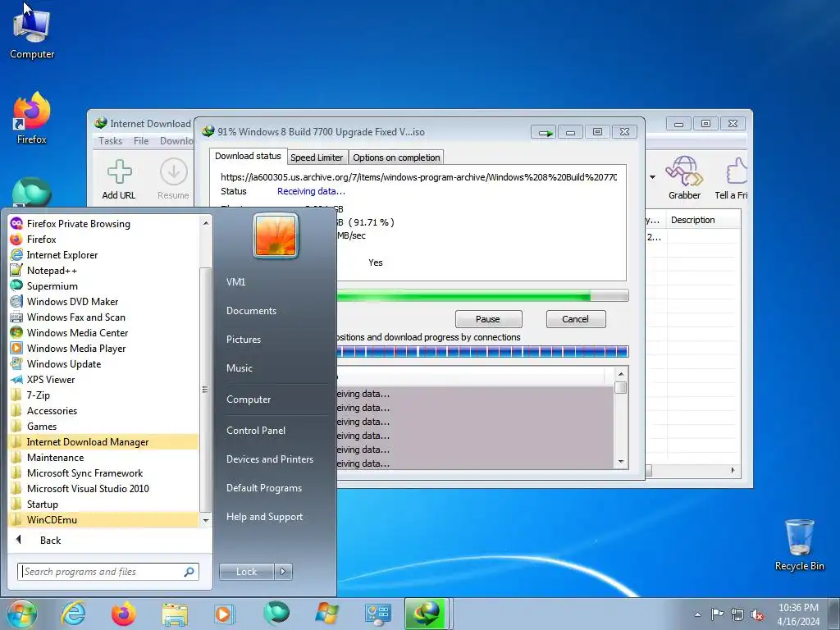
Task: Open the Recycle Bin on desktop
Action: (799, 545)
